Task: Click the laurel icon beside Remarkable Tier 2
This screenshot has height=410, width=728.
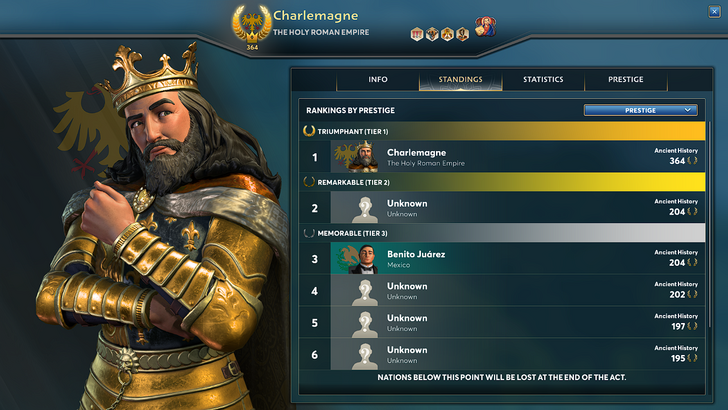Action: click(x=309, y=182)
